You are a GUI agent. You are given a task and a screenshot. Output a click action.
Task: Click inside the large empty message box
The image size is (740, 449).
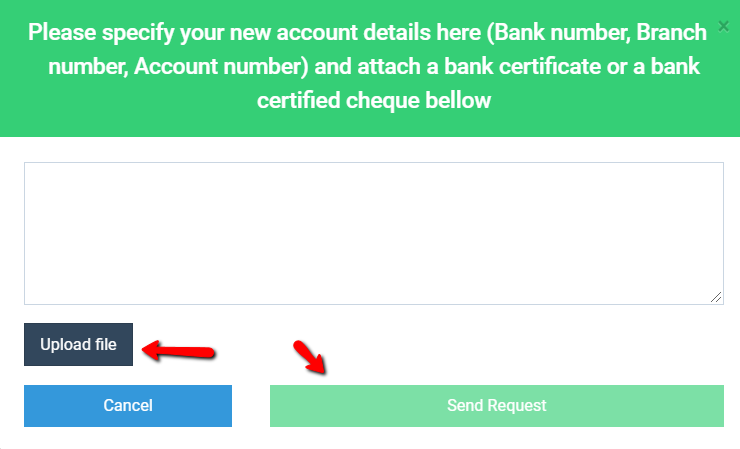pos(374,233)
